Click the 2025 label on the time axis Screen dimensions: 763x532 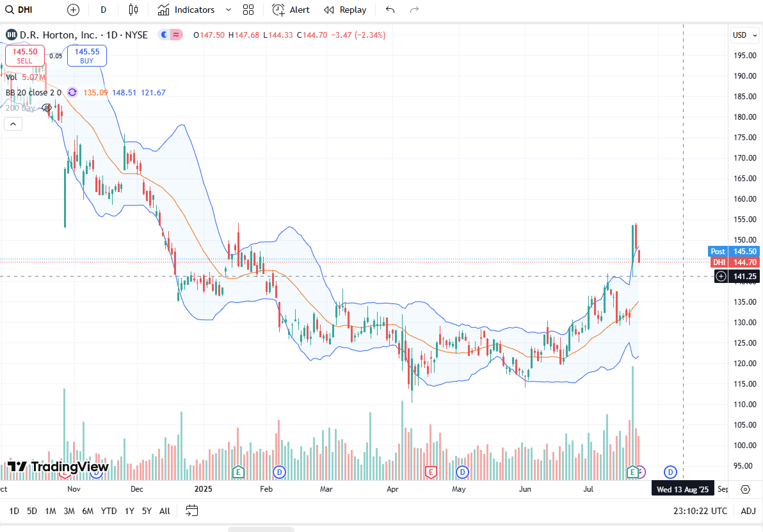[x=204, y=488]
